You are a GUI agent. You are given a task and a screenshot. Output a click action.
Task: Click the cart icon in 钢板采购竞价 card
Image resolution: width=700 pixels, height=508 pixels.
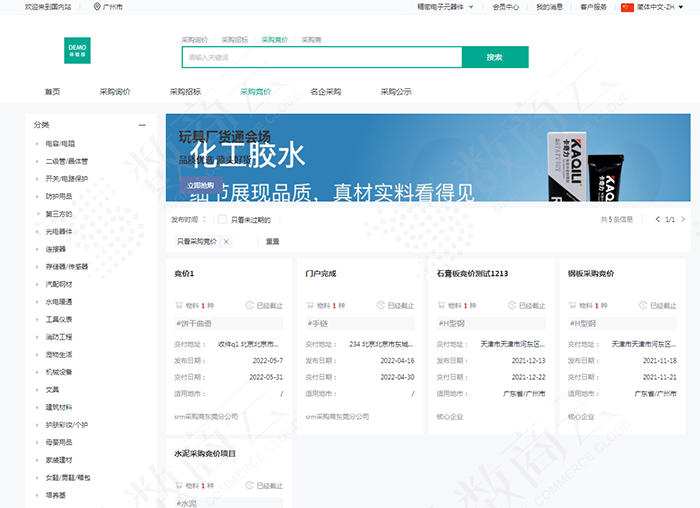click(572, 305)
